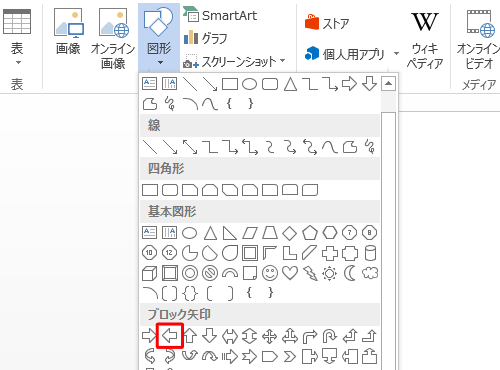Select the chevron arrow shape
The height and width of the screenshot is (370, 500).
point(290,357)
